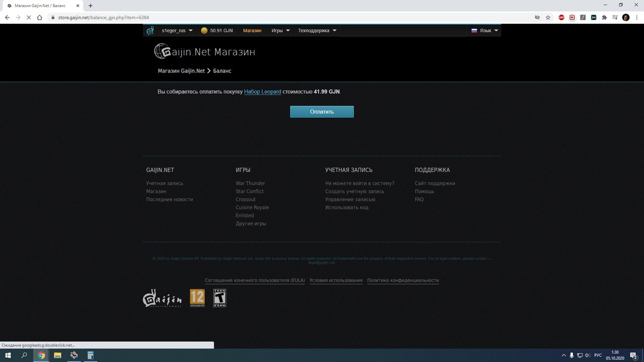Open FAQ footer link
The width and height of the screenshot is (644, 362).
tap(419, 200)
